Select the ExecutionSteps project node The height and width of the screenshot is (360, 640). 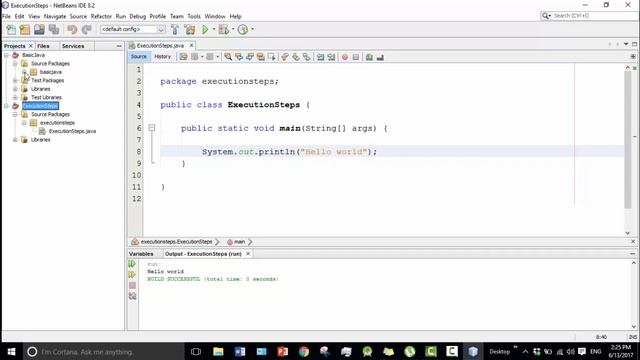coord(40,106)
